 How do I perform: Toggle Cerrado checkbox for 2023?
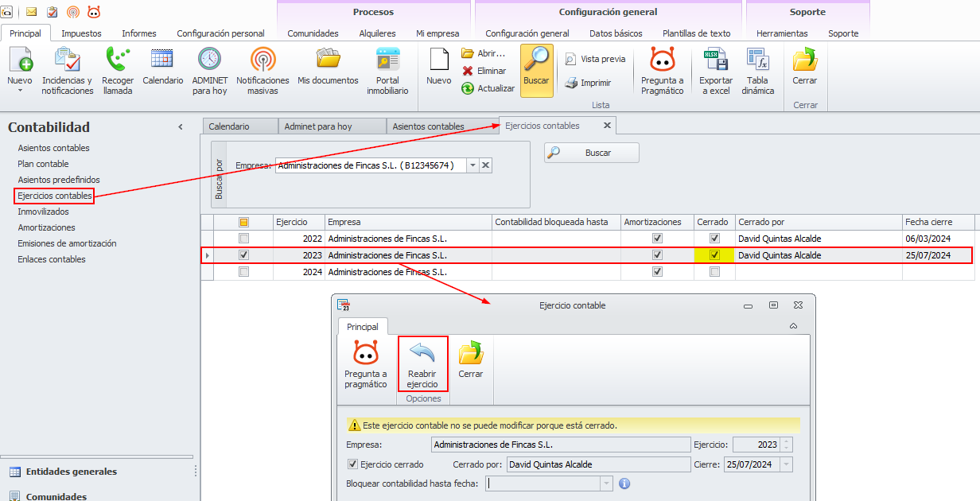click(x=714, y=255)
